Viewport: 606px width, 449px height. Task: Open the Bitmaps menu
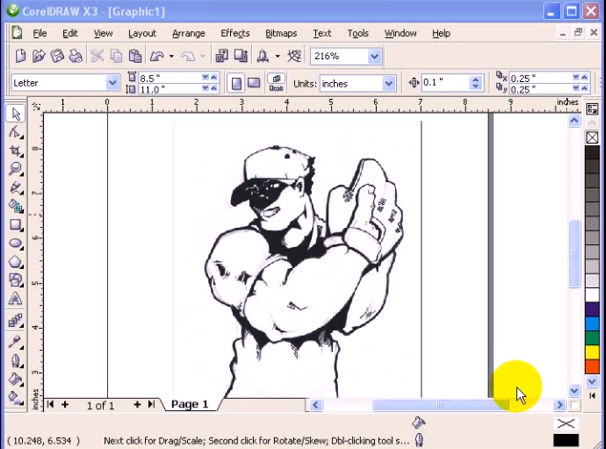coord(281,33)
